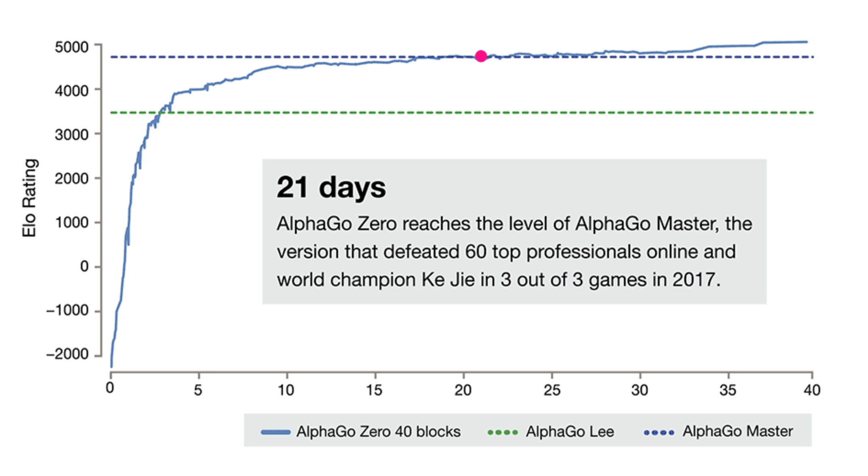Click the 1000 tick label on y-axis
Viewport: 868px width, 476px height.
click(x=71, y=222)
